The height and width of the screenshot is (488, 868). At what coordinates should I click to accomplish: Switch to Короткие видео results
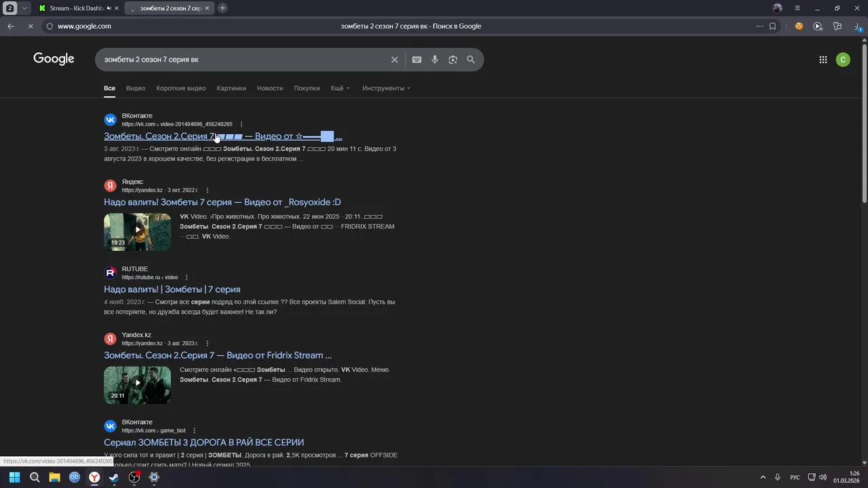pyautogui.click(x=181, y=88)
